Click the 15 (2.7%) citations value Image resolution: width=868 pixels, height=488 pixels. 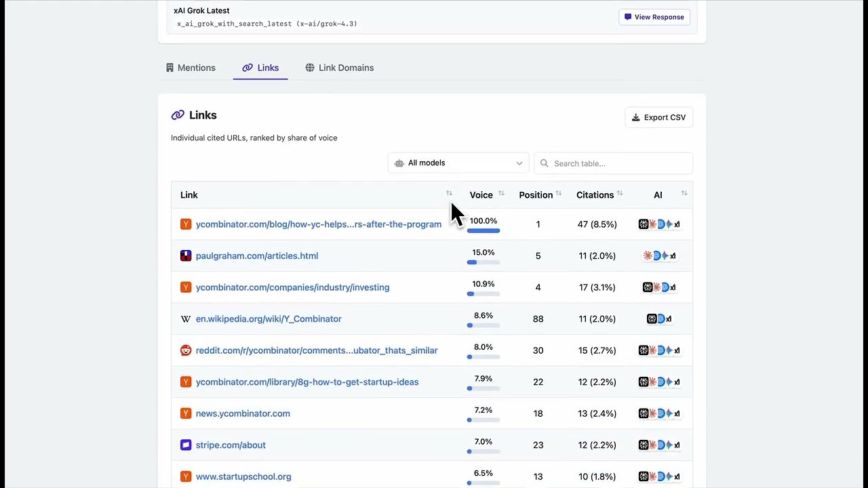point(597,350)
